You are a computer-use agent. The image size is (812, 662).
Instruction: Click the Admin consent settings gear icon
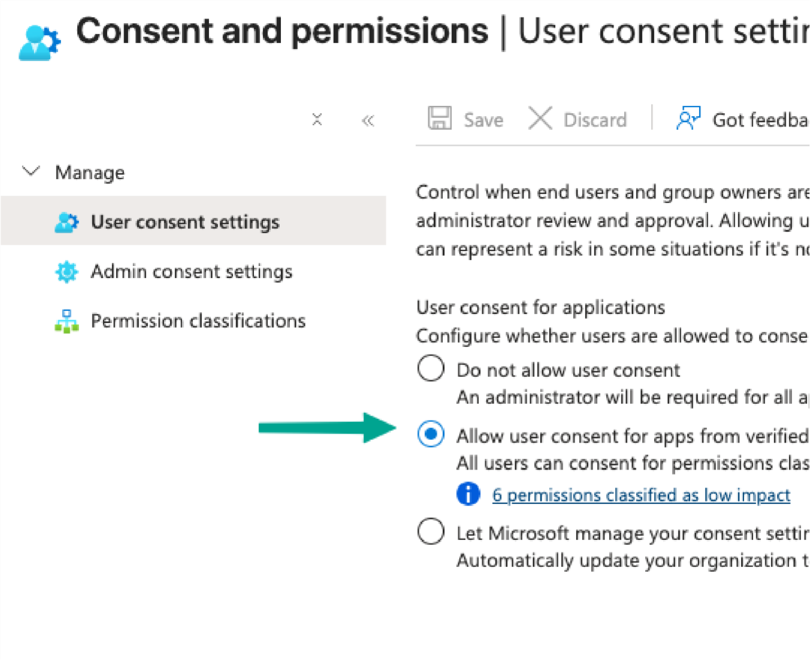click(x=67, y=272)
